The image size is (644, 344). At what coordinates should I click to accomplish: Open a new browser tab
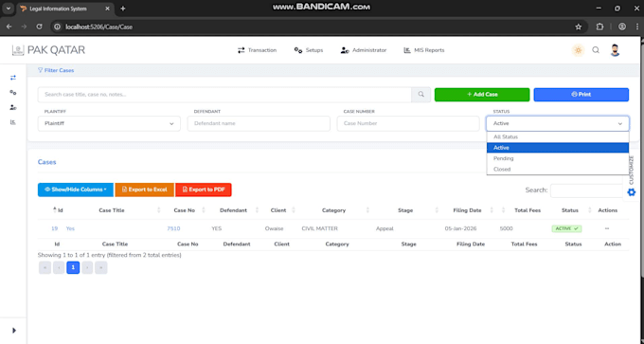coord(123,9)
